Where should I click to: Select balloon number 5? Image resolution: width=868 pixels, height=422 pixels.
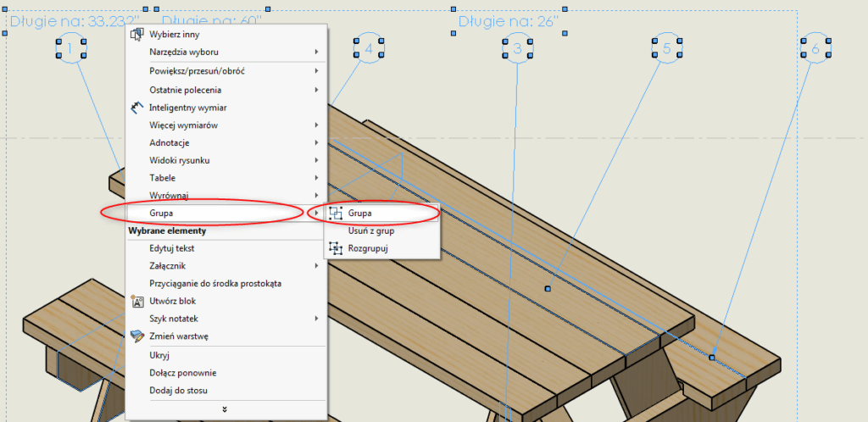coord(666,48)
